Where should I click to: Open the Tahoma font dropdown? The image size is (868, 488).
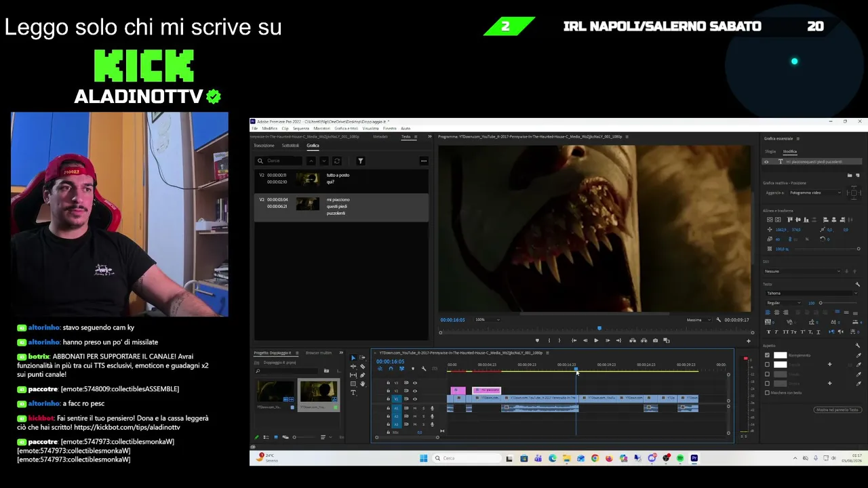pyautogui.click(x=811, y=293)
